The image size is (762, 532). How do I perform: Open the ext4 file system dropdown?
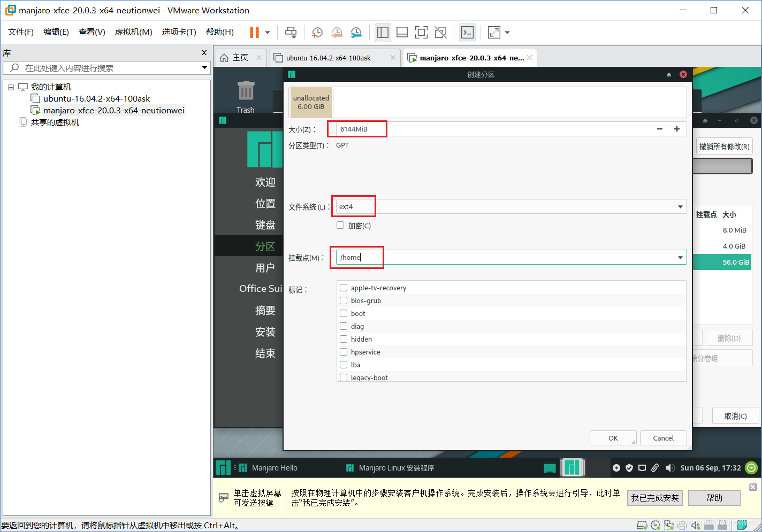[511, 206]
